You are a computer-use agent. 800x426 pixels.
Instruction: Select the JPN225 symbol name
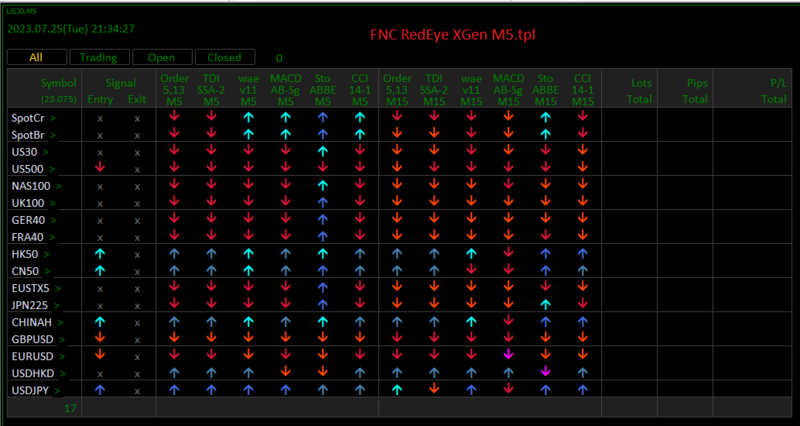30,306
